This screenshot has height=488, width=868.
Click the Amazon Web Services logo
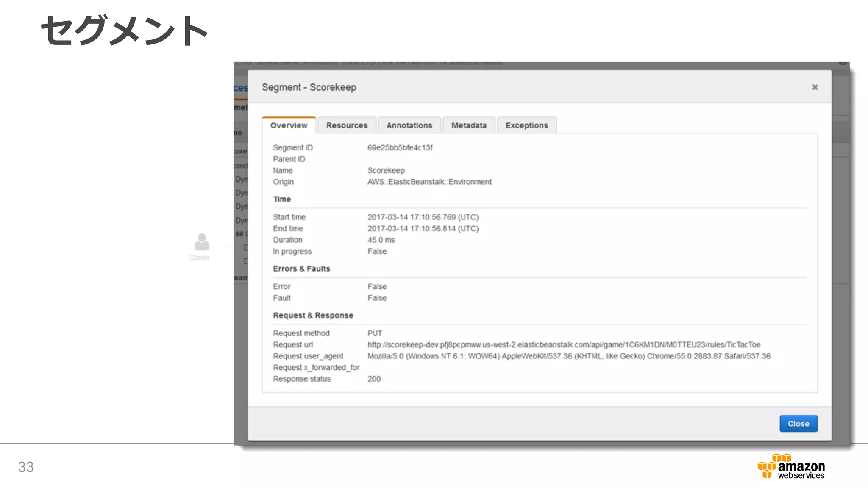(x=791, y=466)
